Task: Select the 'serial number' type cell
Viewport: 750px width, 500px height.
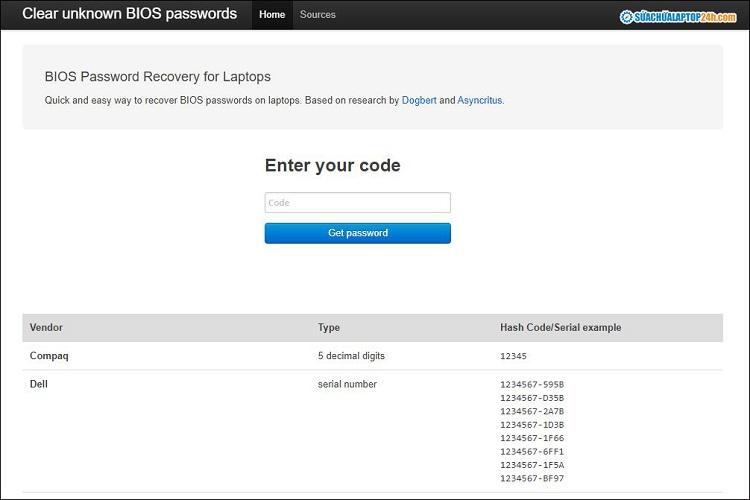Action: (x=347, y=384)
